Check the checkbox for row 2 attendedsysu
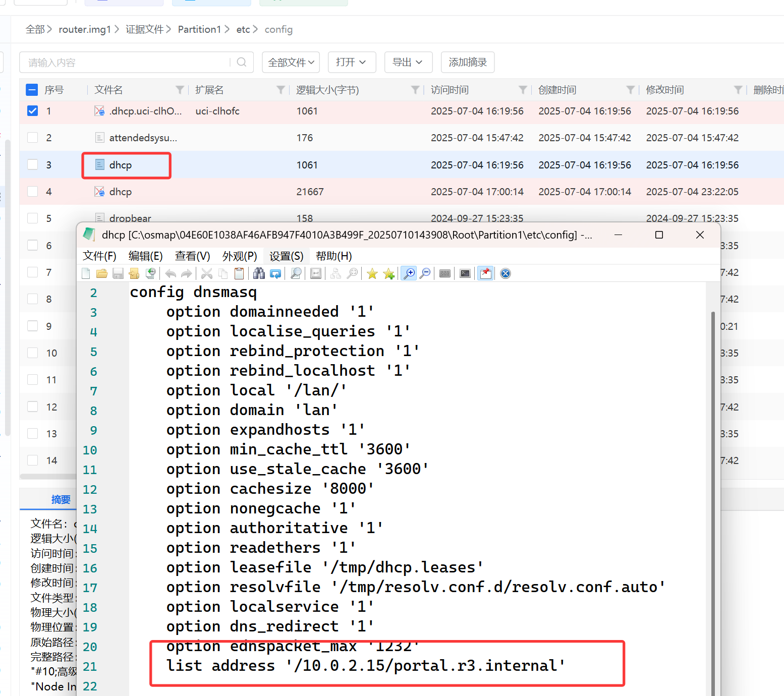 click(x=32, y=138)
